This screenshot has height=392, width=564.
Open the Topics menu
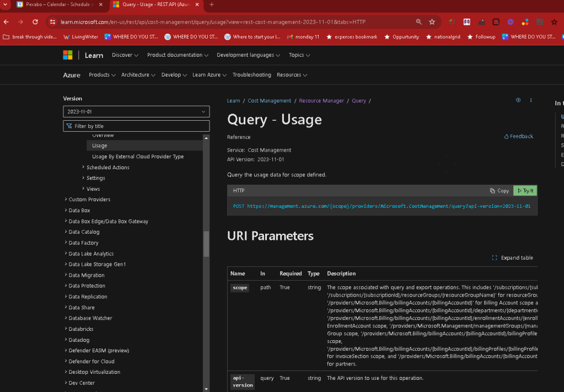[299, 55]
